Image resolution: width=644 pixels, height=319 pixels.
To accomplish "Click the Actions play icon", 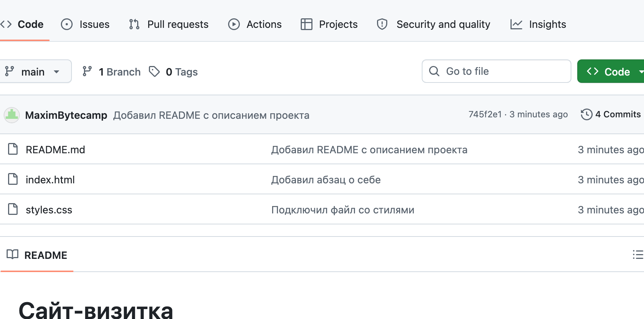I will pyautogui.click(x=234, y=24).
